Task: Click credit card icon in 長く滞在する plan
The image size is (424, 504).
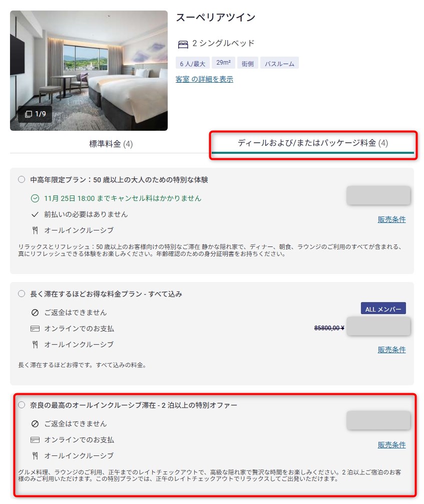Action: [x=35, y=329]
